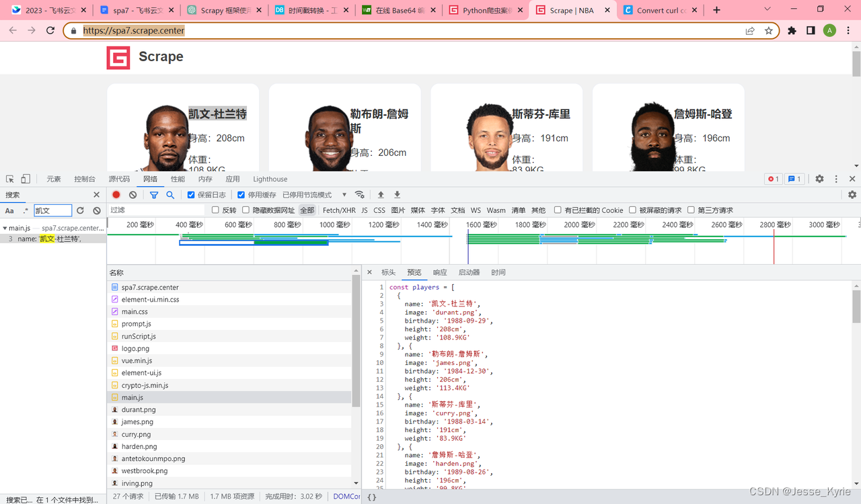The image size is (861, 504).
Task: Switch to the 控制台 DevTools tab
Action: click(85, 179)
